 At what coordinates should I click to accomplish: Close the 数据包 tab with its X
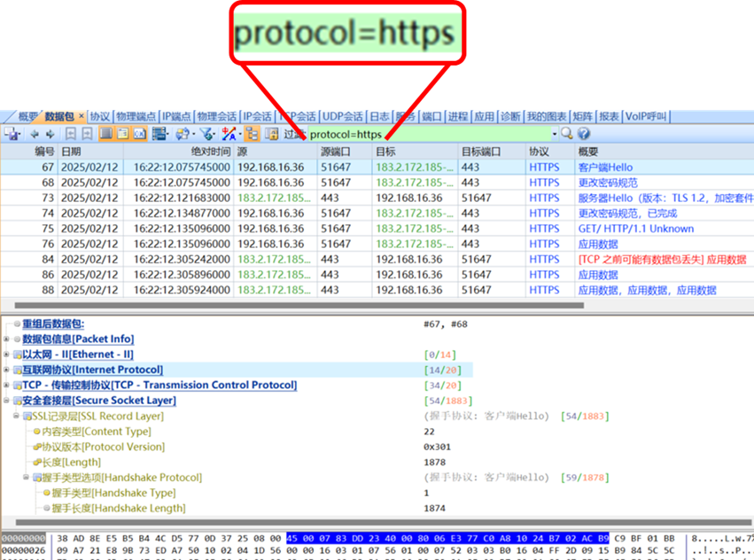tap(82, 116)
